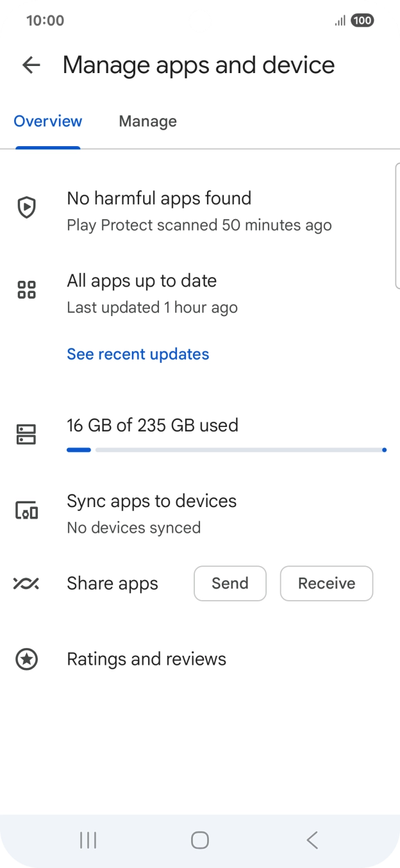Open See recent updates link
The height and width of the screenshot is (868, 400).
[138, 355]
